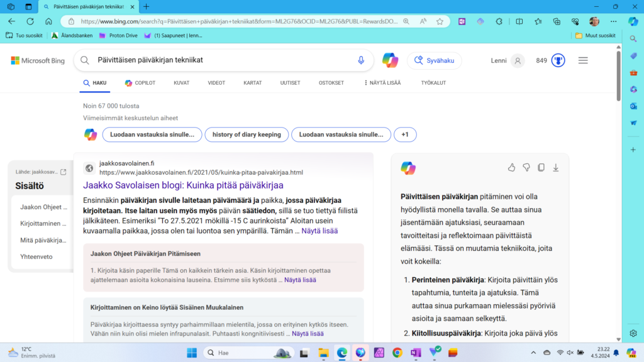Open the read aloud icon in address bar
Screen dimensions: 644x362
(x=423, y=21)
